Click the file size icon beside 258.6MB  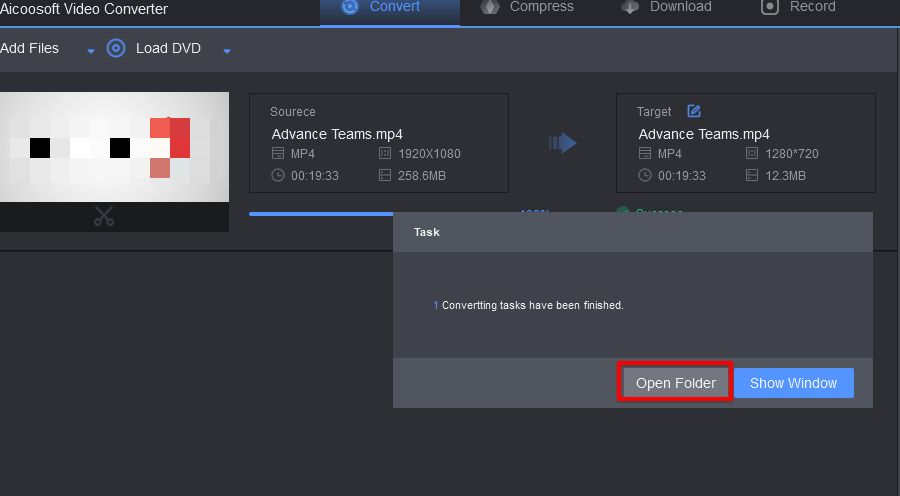(x=385, y=175)
